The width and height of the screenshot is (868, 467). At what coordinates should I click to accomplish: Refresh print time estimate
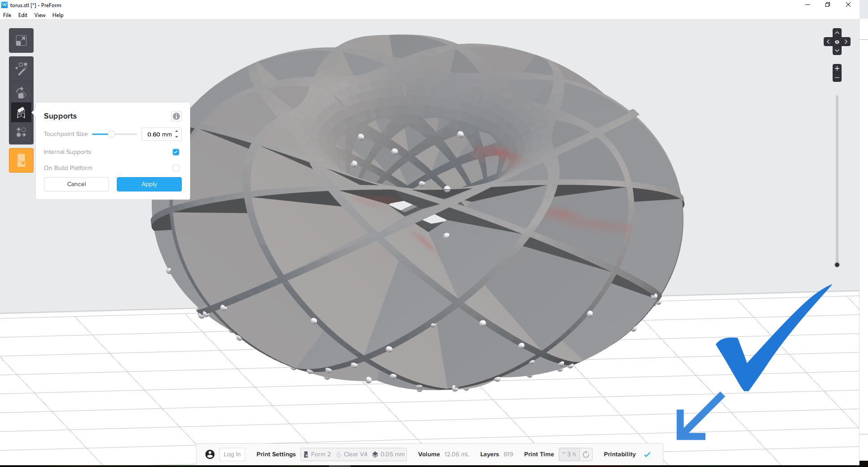pos(586,454)
